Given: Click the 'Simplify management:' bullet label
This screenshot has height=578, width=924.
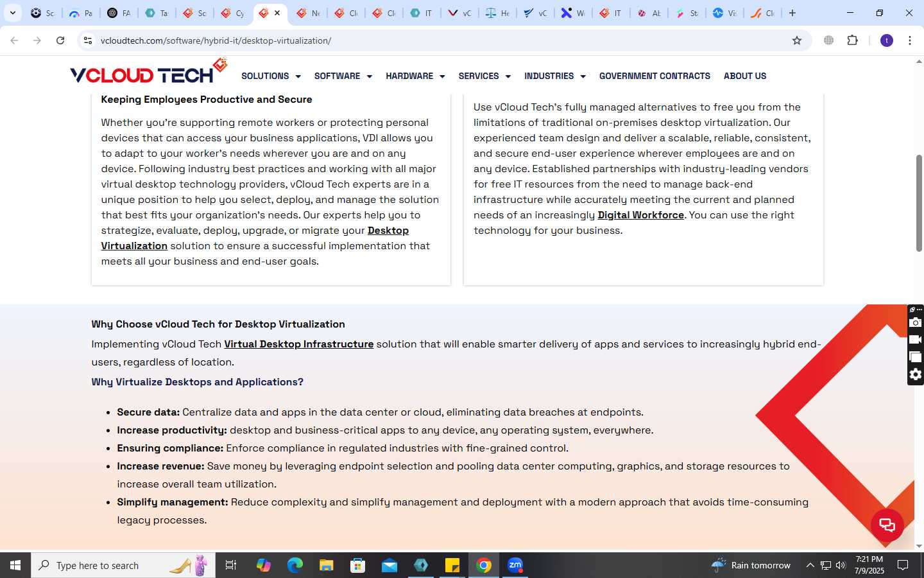Looking at the screenshot, I should [x=173, y=502].
